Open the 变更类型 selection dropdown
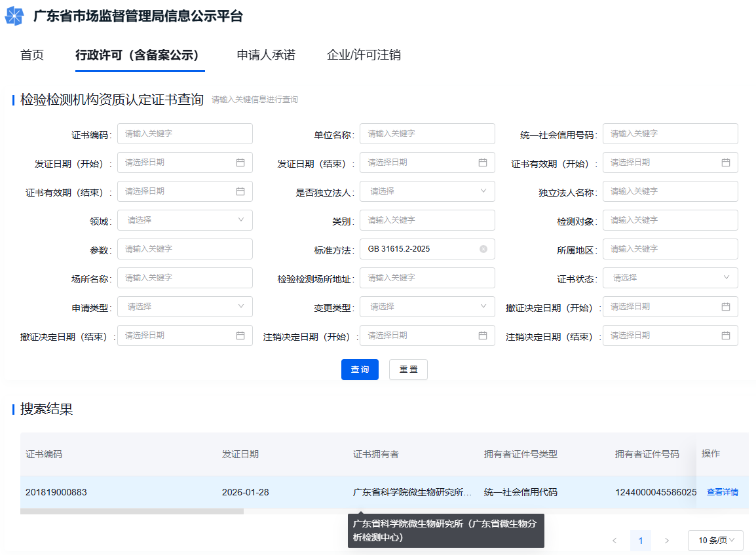 427,306
